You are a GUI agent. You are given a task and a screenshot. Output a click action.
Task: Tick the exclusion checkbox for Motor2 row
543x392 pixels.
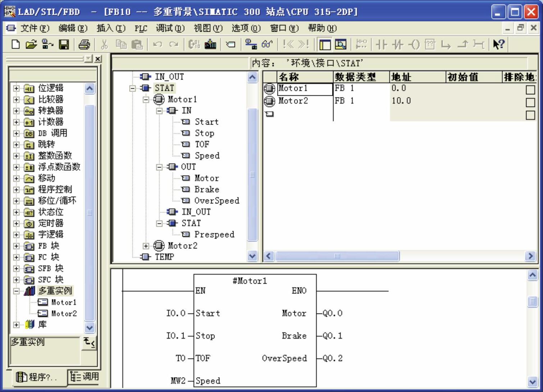tap(530, 102)
